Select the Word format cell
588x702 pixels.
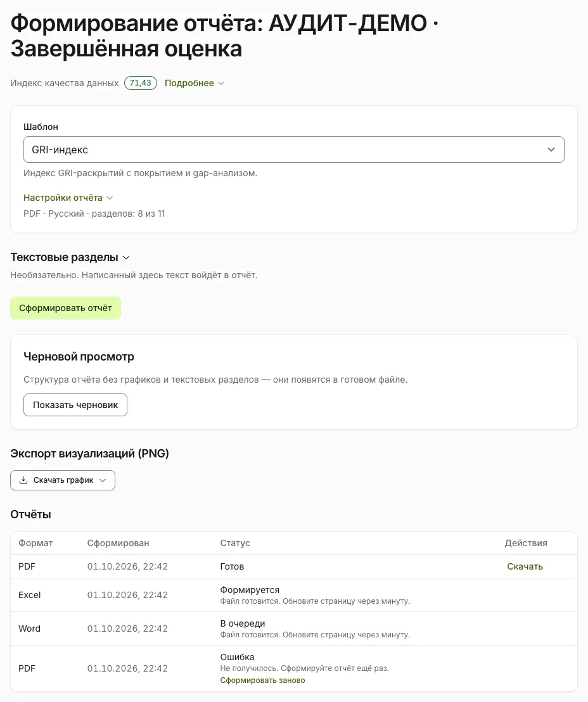tap(29, 629)
